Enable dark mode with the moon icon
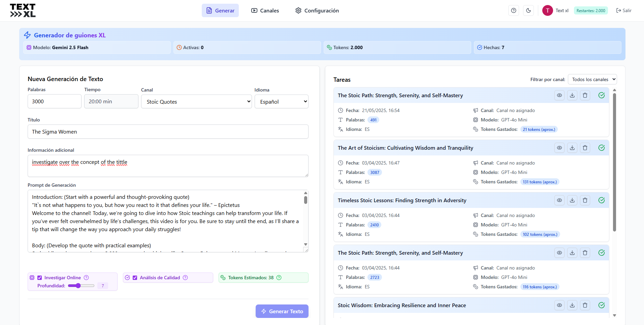The image size is (644, 325). [528, 10]
